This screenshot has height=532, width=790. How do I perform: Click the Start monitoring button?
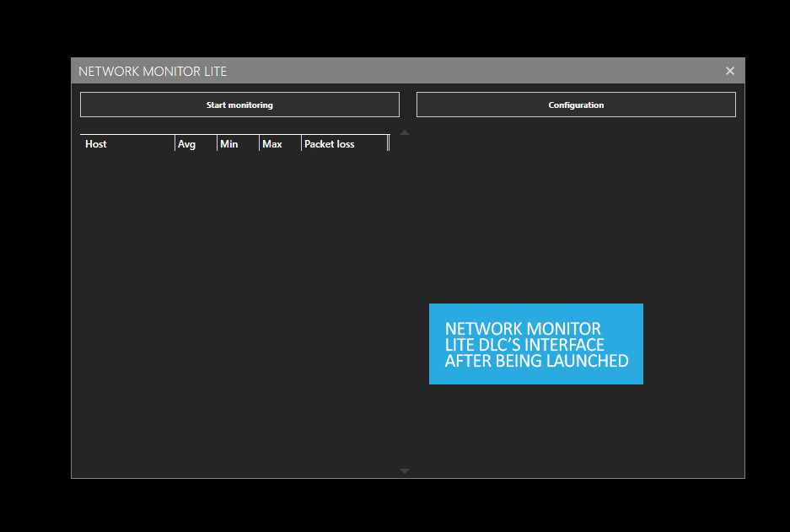[239, 104]
